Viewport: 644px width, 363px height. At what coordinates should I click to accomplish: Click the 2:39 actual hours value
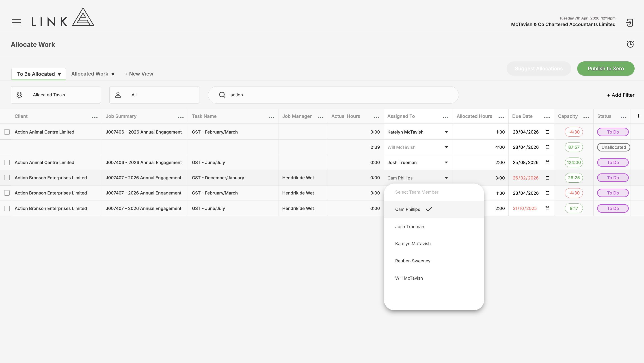pyautogui.click(x=375, y=147)
